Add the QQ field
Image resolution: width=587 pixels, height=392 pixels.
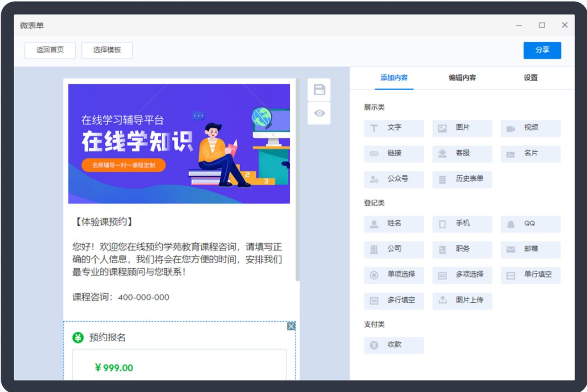tap(530, 224)
